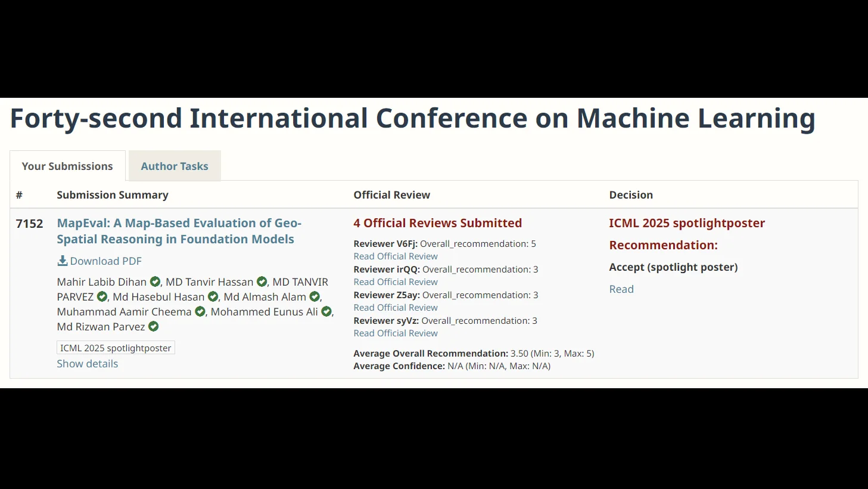Open author Mohammed Eunus Ali's profile
The height and width of the screenshot is (489, 868).
coord(265,311)
